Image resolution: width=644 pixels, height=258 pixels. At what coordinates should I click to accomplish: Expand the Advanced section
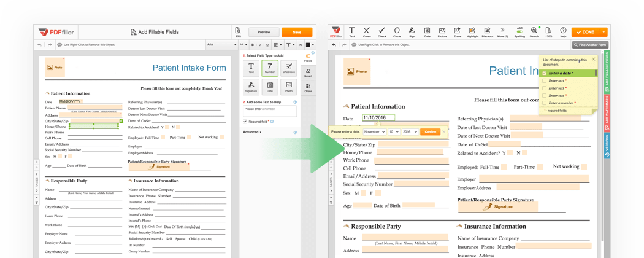point(251,132)
